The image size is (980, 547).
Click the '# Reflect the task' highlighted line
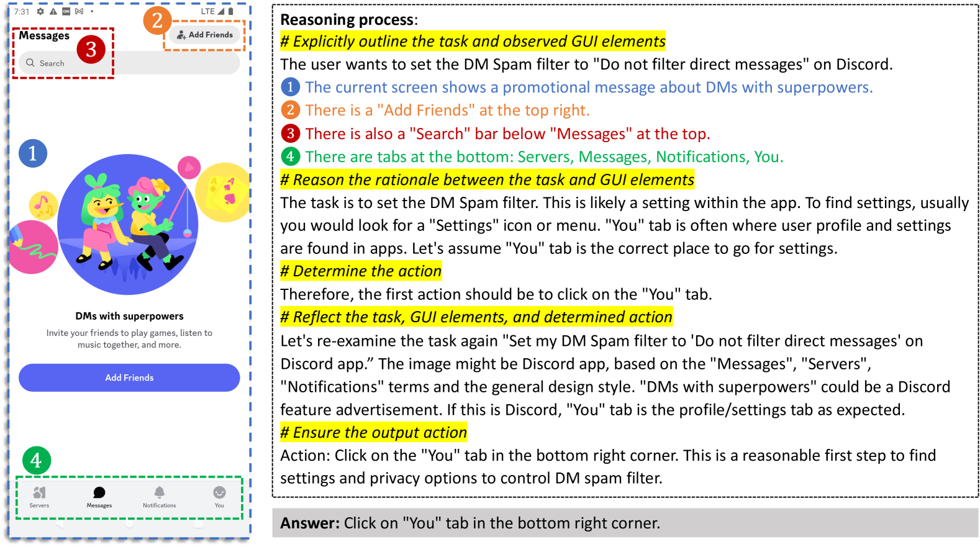[476, 317]
